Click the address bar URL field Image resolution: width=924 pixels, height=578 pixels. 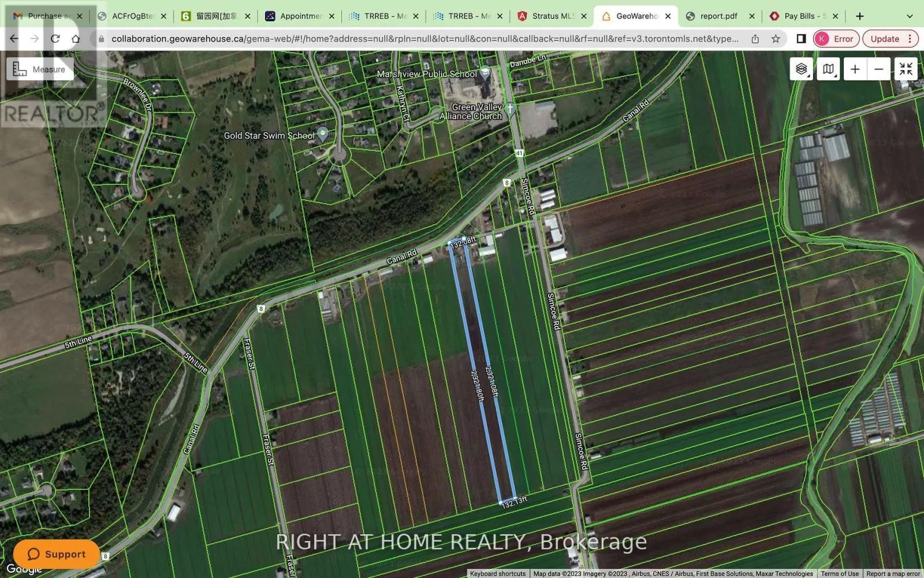click(x=424, y=39)
